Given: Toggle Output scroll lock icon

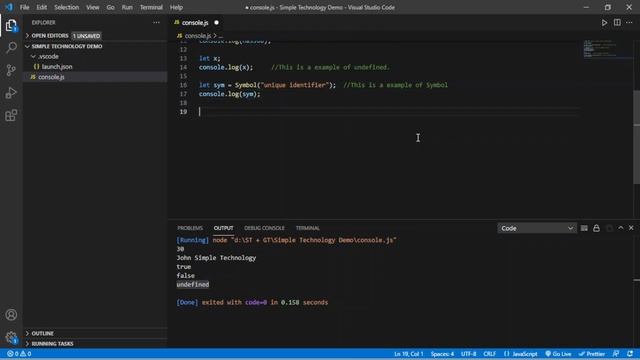Looking at the screenshot, I should [x=596, y=228].
